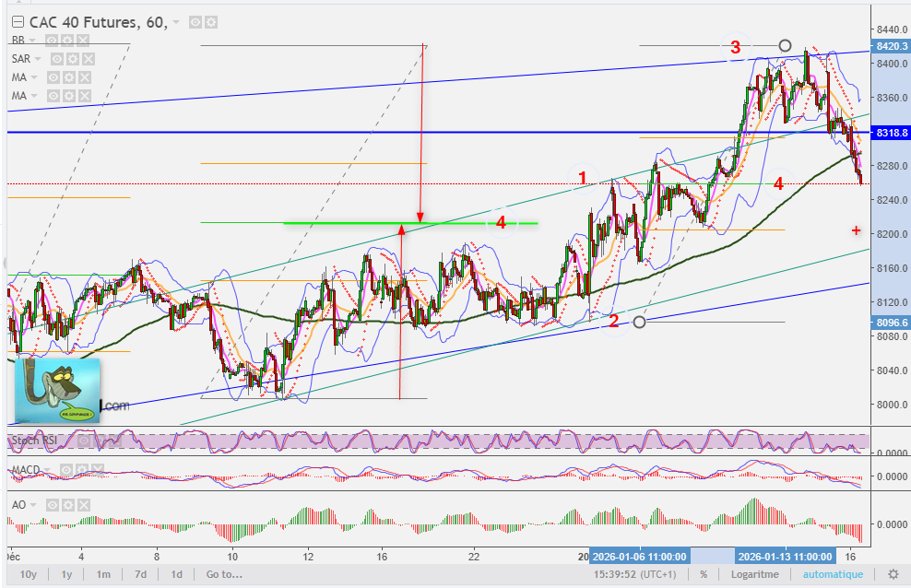Open settings gear for CAC 40 Futures series

click(211, 23)
